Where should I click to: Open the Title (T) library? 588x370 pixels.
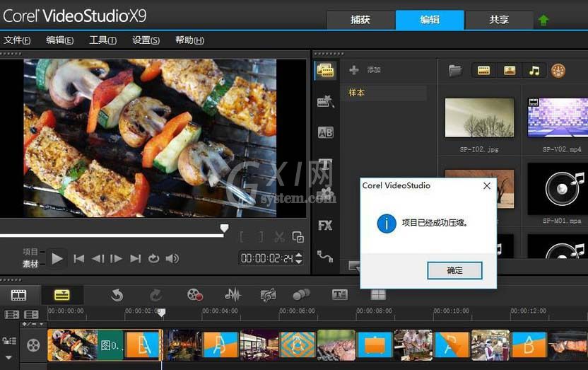point(325,164)
